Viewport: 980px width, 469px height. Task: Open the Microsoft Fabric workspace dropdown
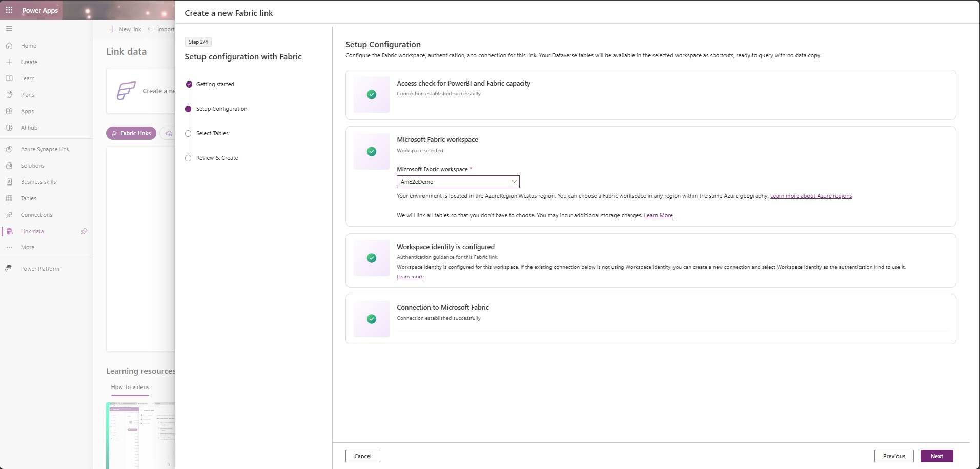click(458, 182)
